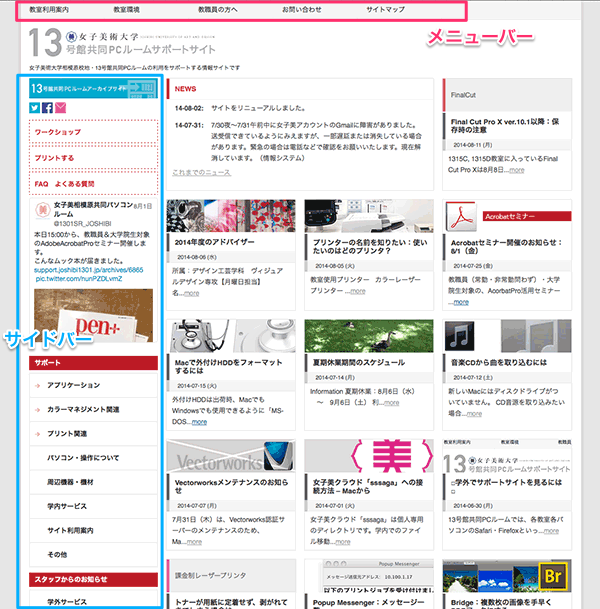Click the red Acrobatセミナー category label
This screenshot has width=600, height=609.
point(527,216)
